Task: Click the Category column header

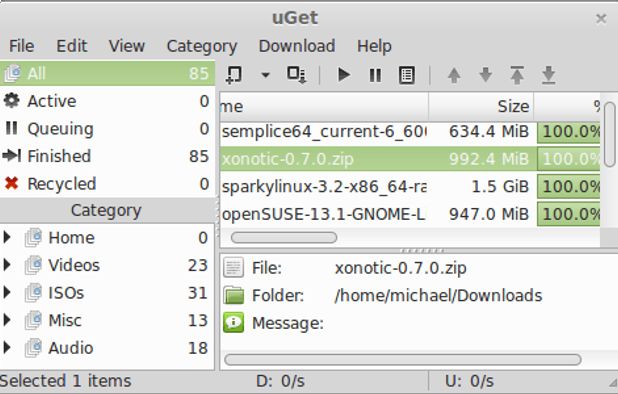Action: [x=107, y=210]
